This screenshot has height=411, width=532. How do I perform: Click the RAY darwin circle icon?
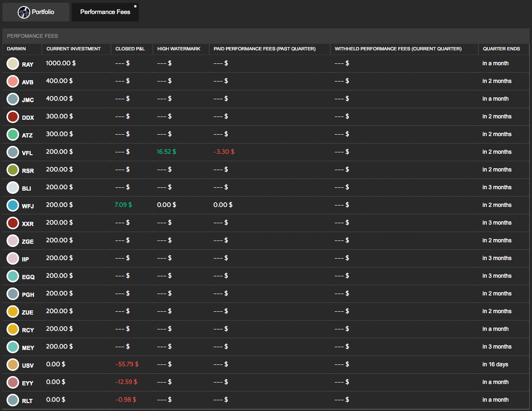pos(13,64)
